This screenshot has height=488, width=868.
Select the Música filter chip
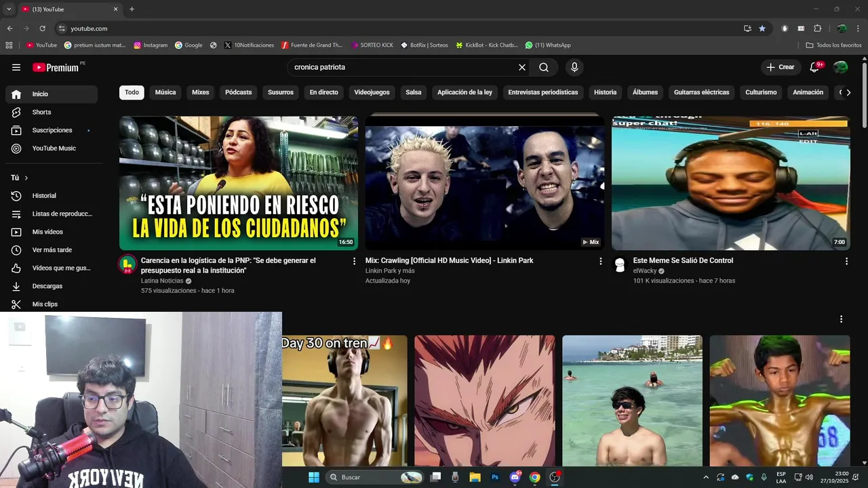[x=165, y=92]
